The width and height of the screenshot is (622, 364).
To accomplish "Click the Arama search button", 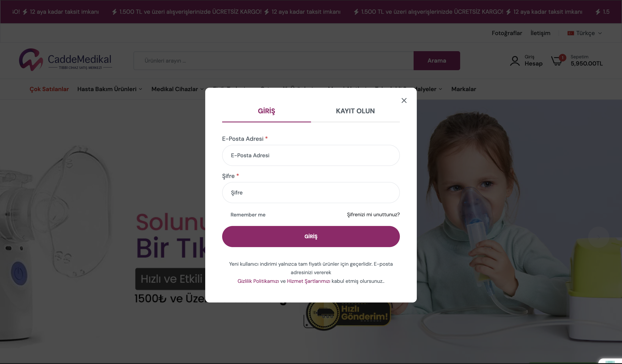I will pyautogui.click(x=437, y=61).
